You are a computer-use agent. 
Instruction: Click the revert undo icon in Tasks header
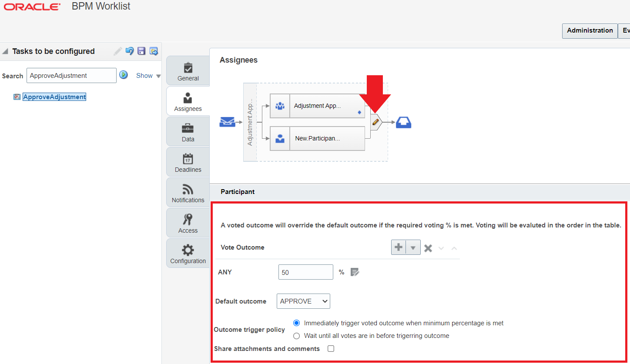pos(129,51)
